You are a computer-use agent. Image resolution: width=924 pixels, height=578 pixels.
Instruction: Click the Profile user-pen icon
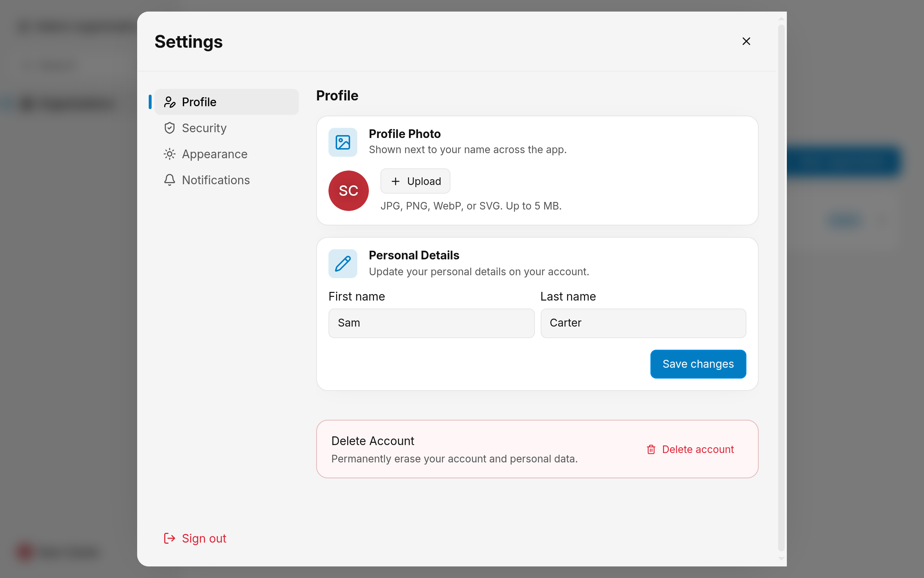tap(170, 102)
